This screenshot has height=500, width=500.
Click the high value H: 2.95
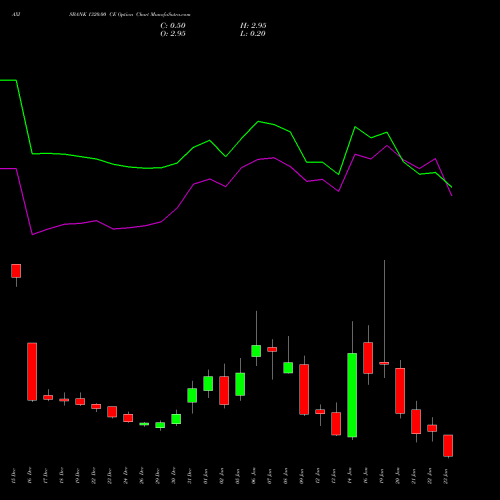[253, 26]
